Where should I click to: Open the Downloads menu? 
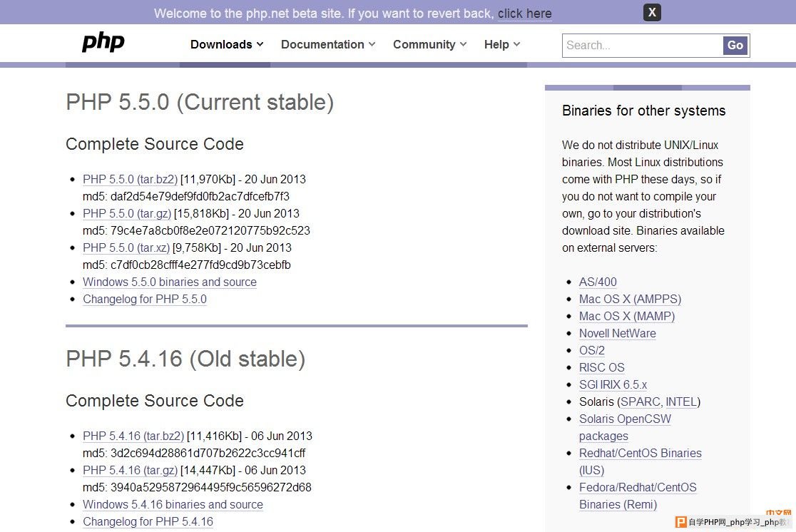227,45
